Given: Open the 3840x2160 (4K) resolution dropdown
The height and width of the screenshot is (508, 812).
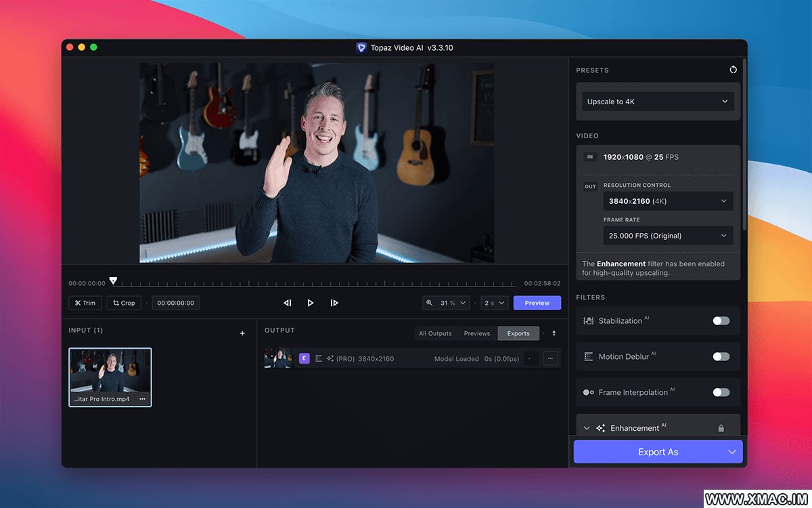Looking at the screenshot, I should (668, 201).
